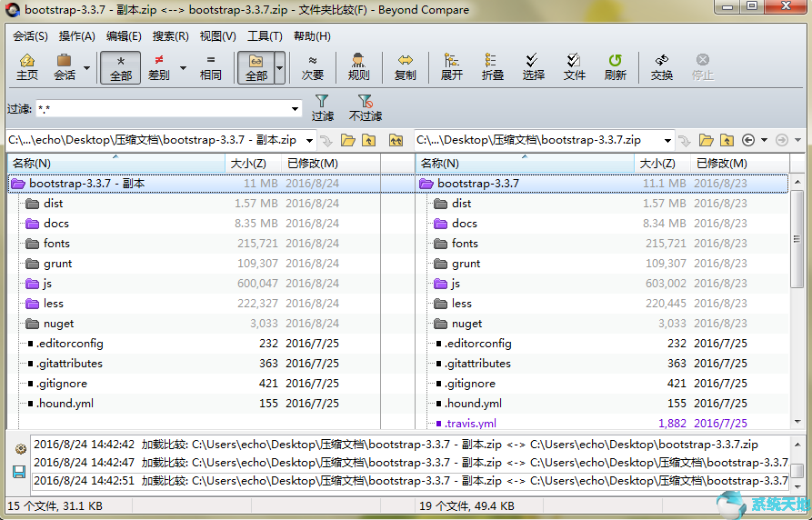Sort left pane by 大小(Z) column
This screenshot has width=812, height=520.
coord(253,164)
